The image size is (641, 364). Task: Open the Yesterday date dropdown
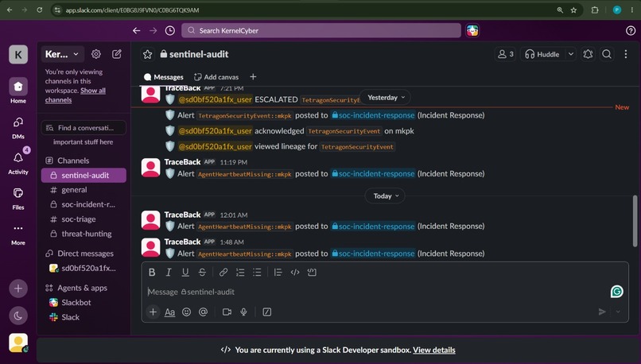click(386, 98)
